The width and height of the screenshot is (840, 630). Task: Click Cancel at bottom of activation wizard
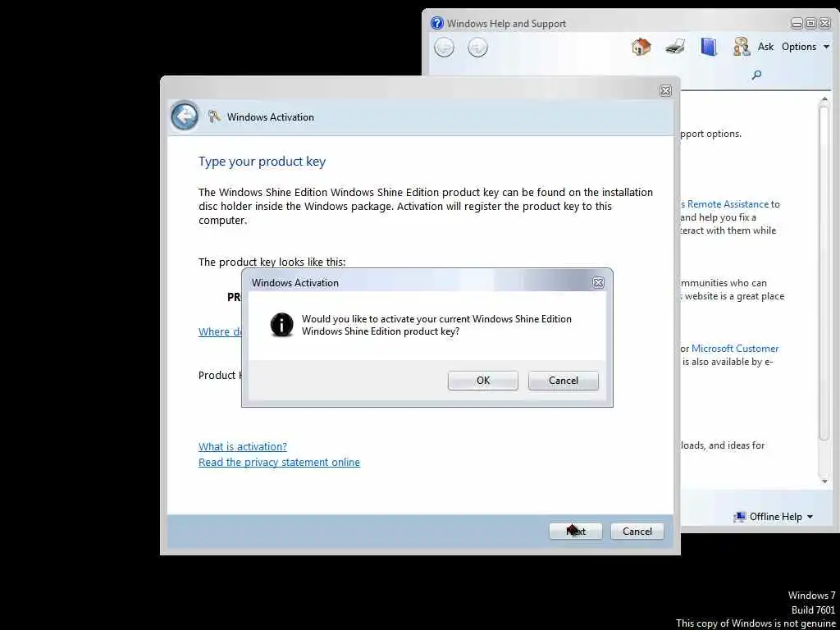tap(637, 531)
